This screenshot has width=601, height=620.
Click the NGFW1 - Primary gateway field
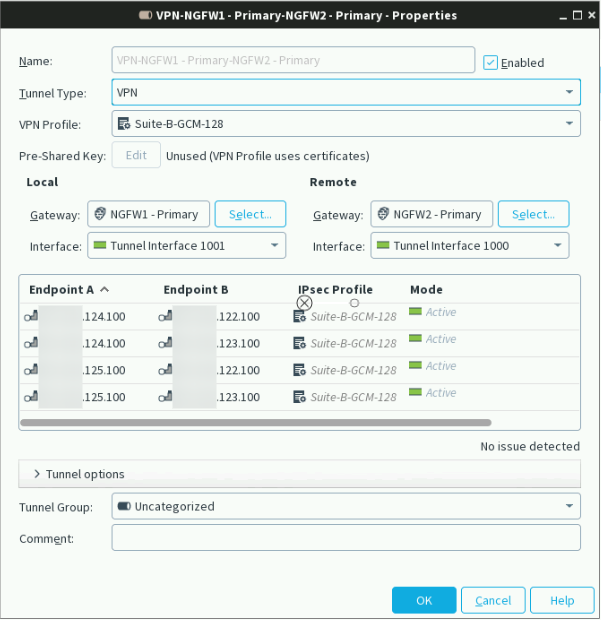tap(148, 214)
